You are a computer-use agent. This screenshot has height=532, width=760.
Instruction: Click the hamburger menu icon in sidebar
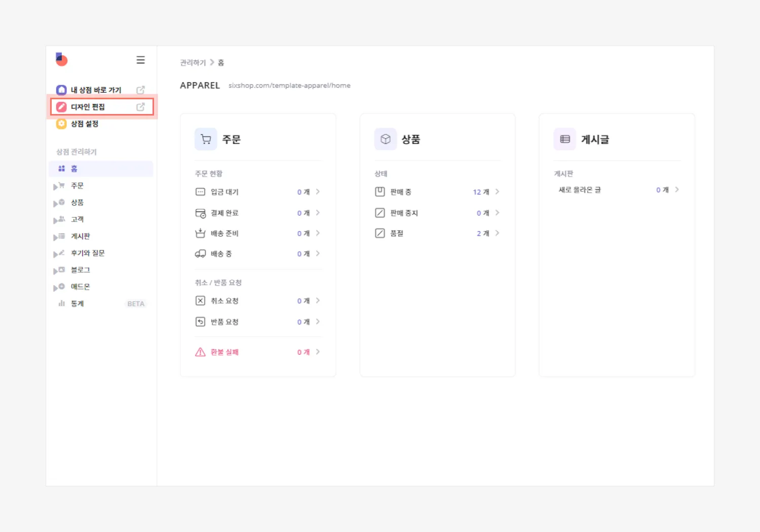click(140, 60)
